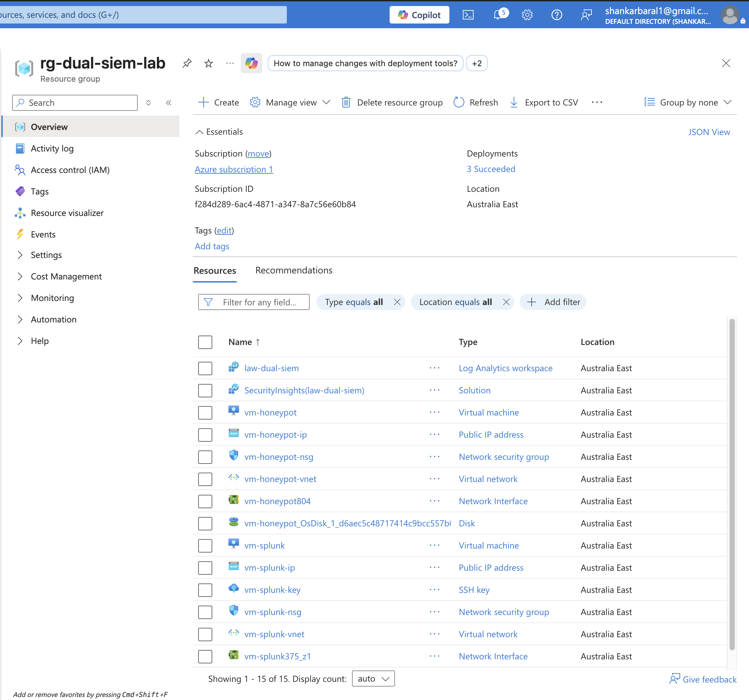Check the SecurityInsights(law-dual-siem) checkbox
The image size is (749, 700).
point(205,391)
